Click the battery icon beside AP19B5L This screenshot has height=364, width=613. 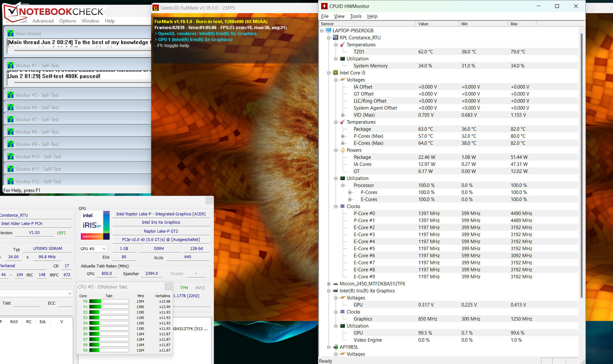point(335,347)
